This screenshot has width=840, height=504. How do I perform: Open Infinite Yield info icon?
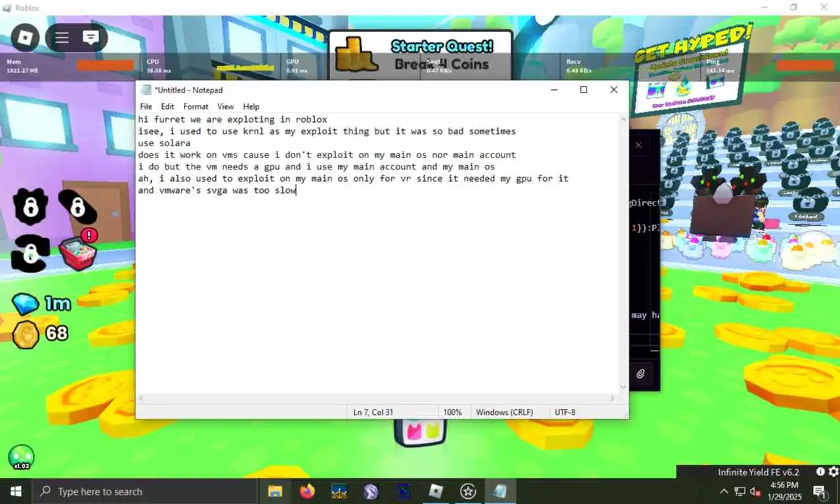pos(820,472)
